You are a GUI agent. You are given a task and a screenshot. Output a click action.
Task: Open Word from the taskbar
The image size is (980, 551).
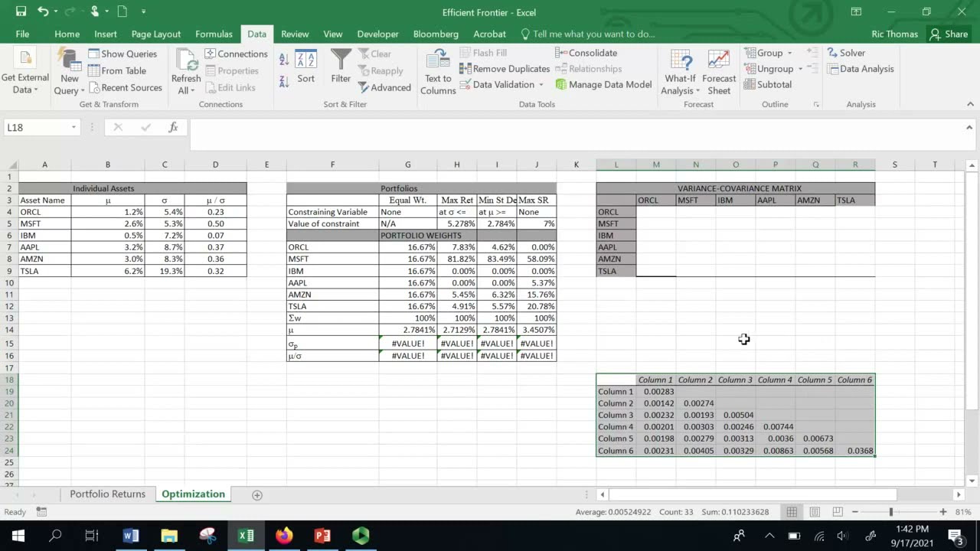130,536
